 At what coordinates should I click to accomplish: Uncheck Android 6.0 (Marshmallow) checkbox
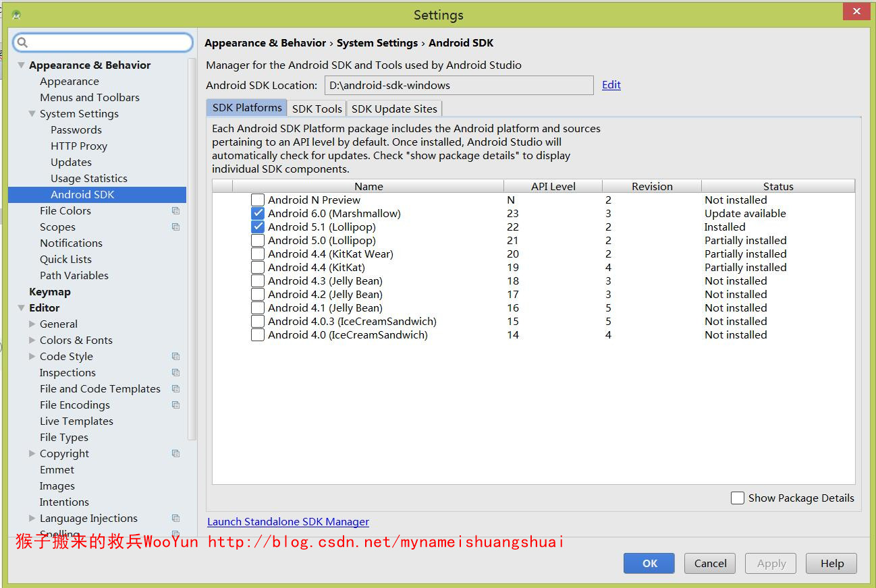click(258, 213)
